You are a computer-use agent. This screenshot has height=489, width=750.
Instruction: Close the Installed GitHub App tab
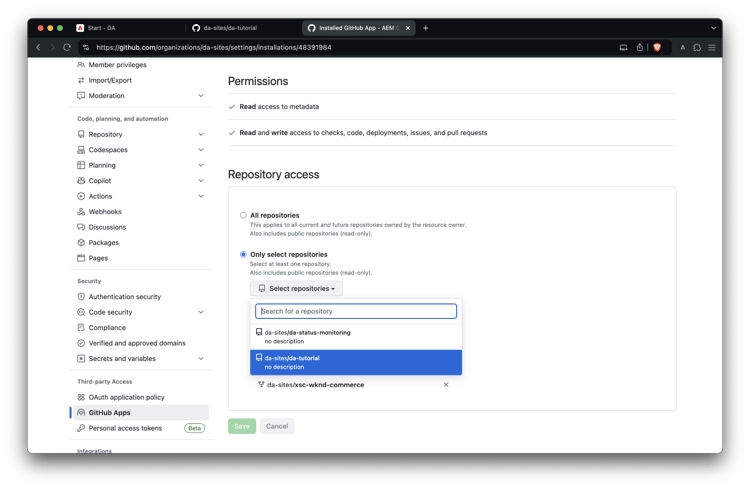tap(408, 28)
